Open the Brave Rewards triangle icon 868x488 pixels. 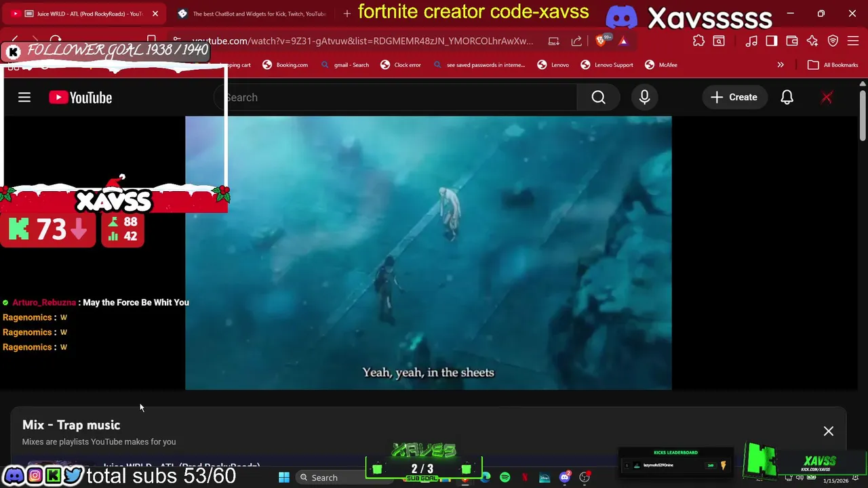[623, 41]
